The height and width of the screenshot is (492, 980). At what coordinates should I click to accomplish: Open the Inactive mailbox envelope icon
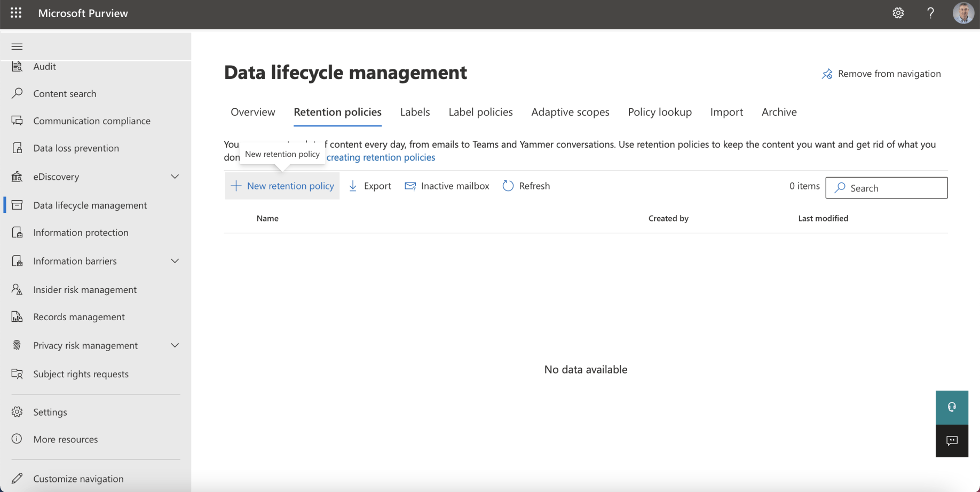(x=410, y=186)
